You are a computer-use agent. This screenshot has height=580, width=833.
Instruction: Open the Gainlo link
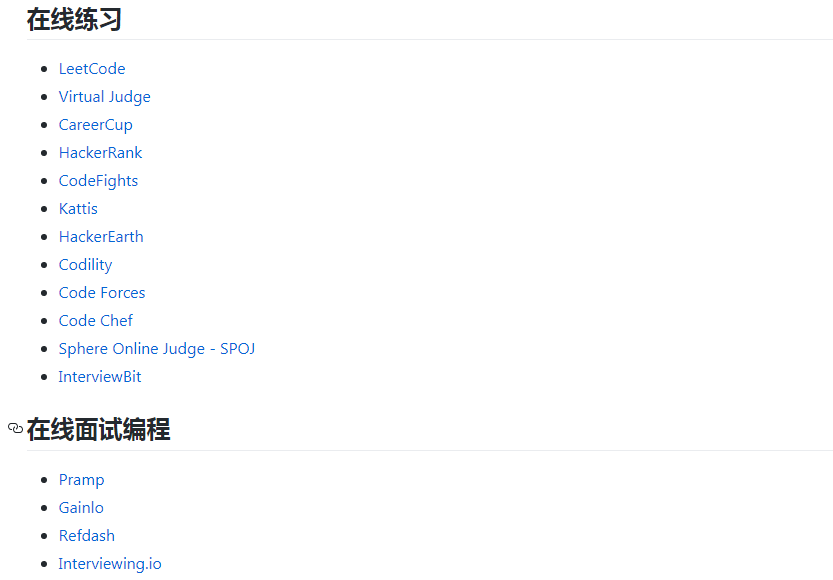(80, 507)
